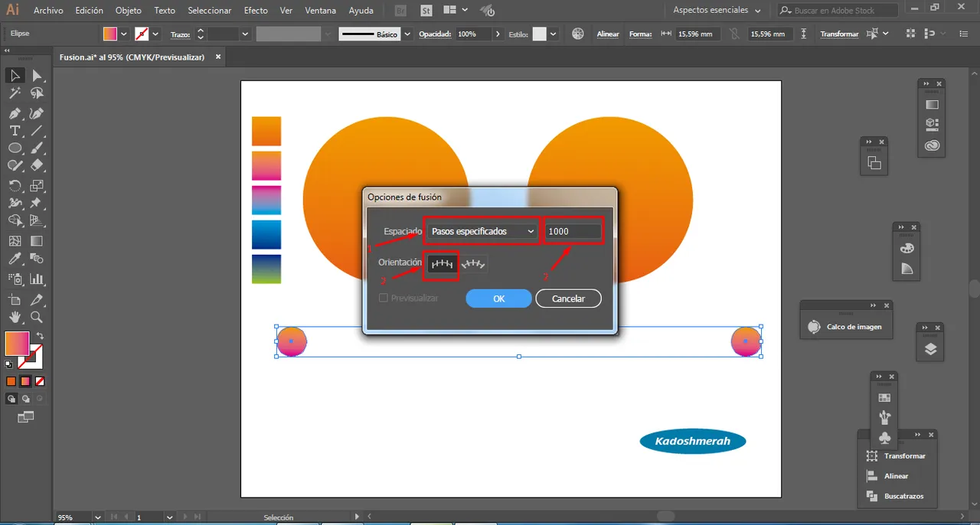Viewport: 980px width, 525px height.
Task: Click the Rotate tool
Action: coord(15,185)
